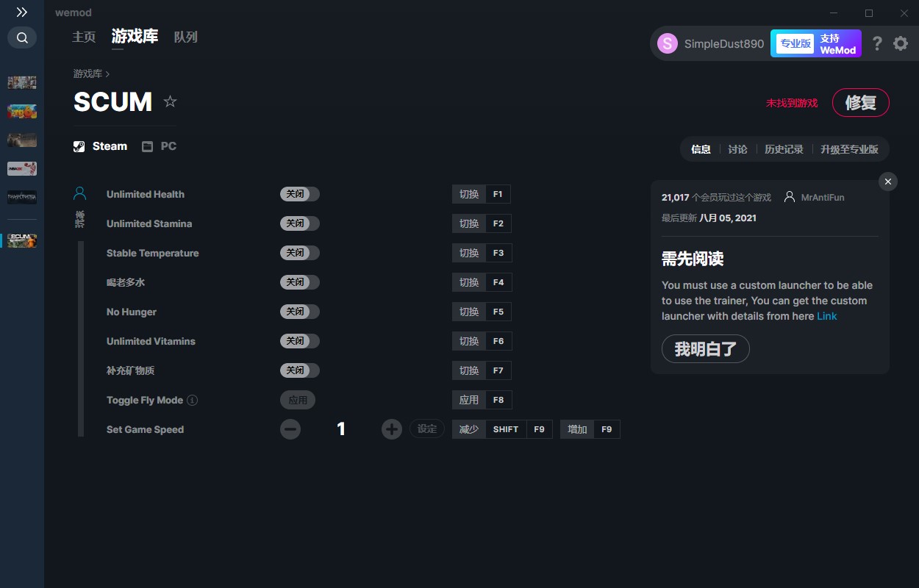Open the NBA 2K game thumbnail in sidebar
The height and width of the screenshot is (588, 919).
(x=22, y=168)
